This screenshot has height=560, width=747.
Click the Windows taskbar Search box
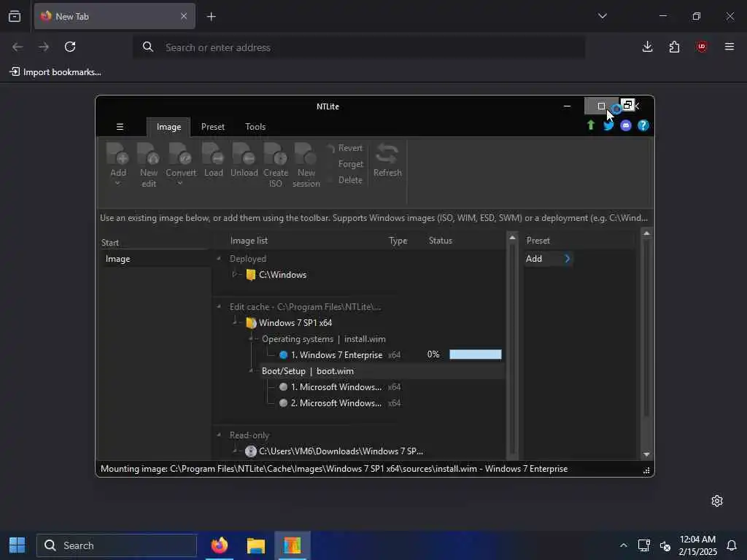tap(117, 545)
